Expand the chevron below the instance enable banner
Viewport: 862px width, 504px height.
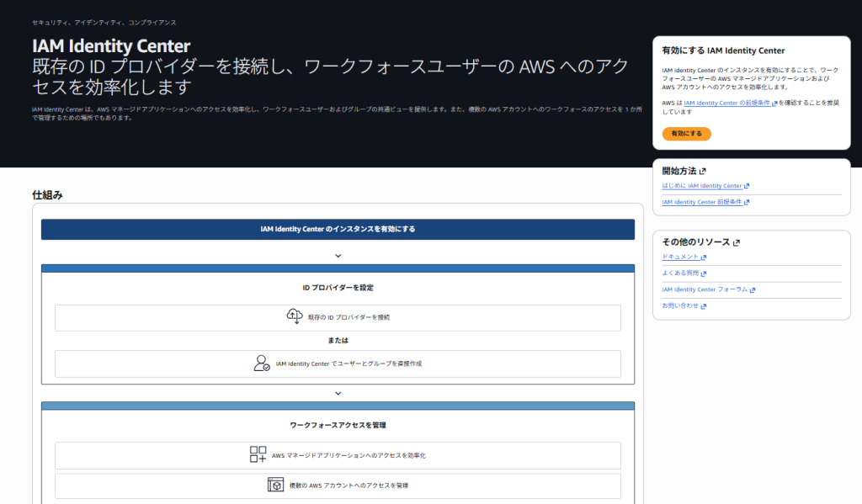(x=338, y=255)
